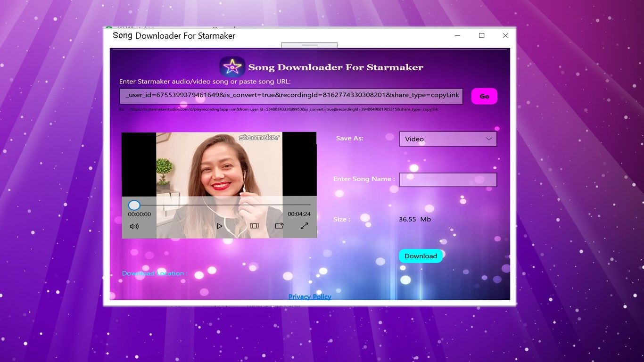Click the 36.55 Mb size value
Screen dimensions: 644x362
[x=415, y=219]
